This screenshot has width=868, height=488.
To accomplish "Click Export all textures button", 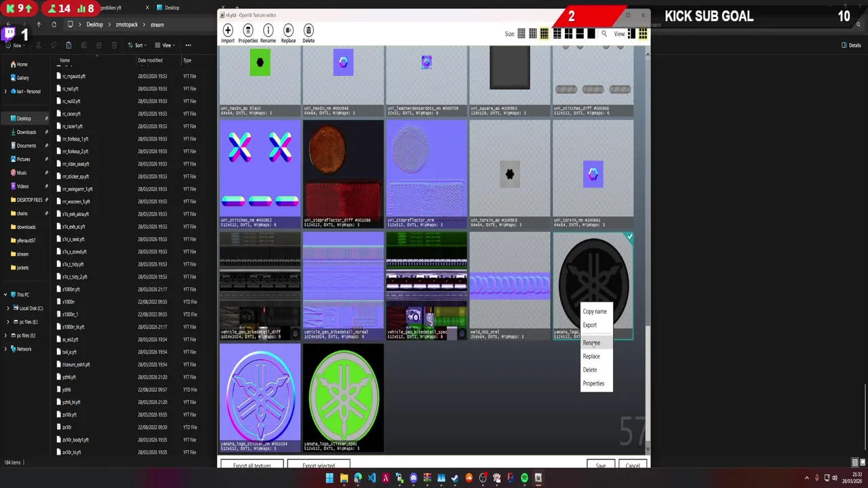I will (x=252, y=466).
